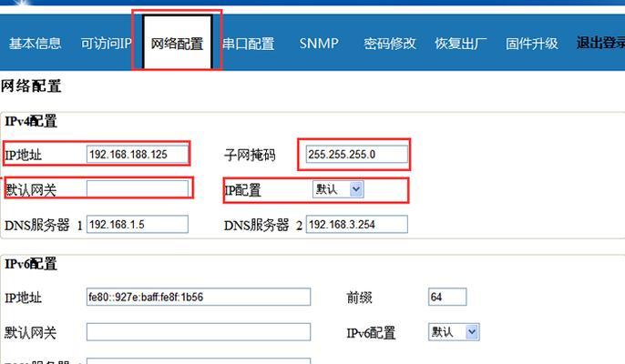Click the IPv4 IP地址 field 192.168.188.125

137,154
